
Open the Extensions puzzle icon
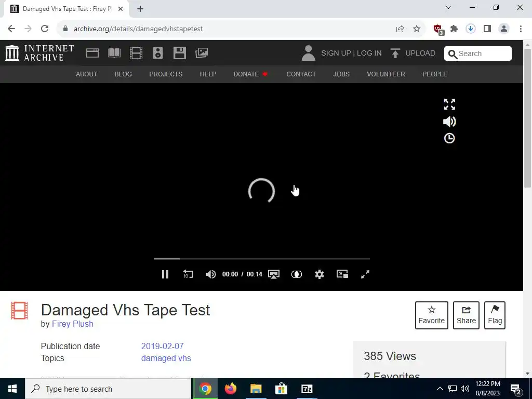[454, 29]
